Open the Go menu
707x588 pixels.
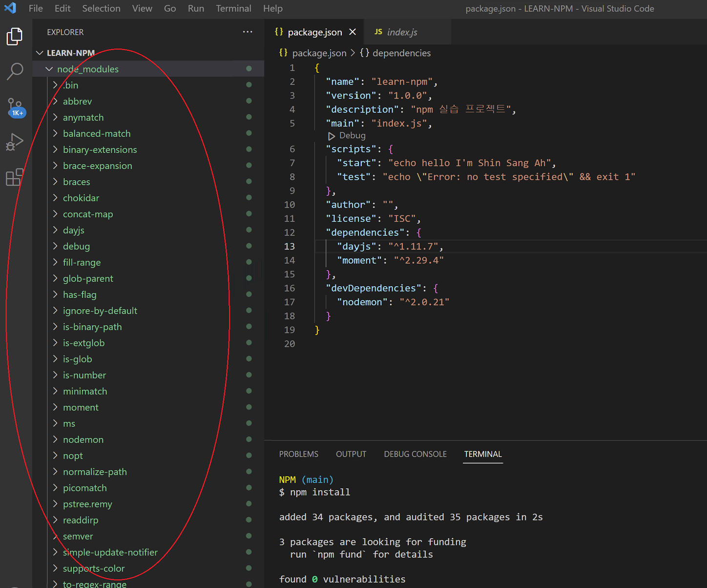(x=170, y=8)
